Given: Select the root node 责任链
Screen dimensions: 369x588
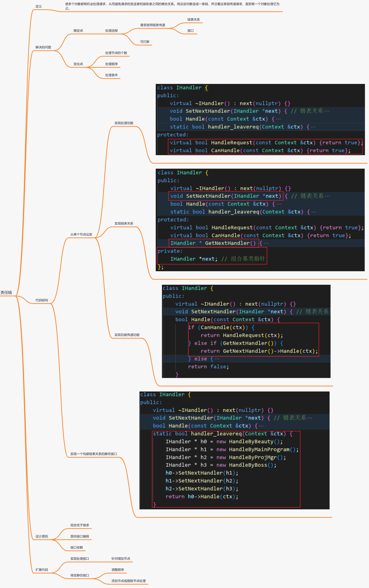Looking at the screenshot, I should [x=6, y=293].
